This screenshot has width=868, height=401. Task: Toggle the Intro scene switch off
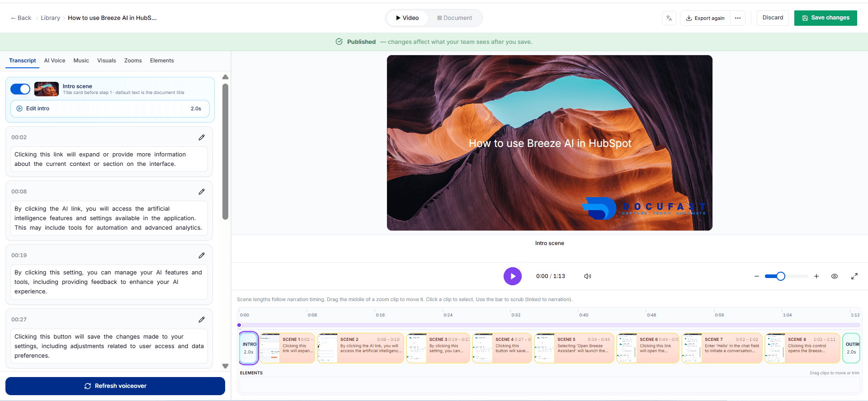pos(20,89)
